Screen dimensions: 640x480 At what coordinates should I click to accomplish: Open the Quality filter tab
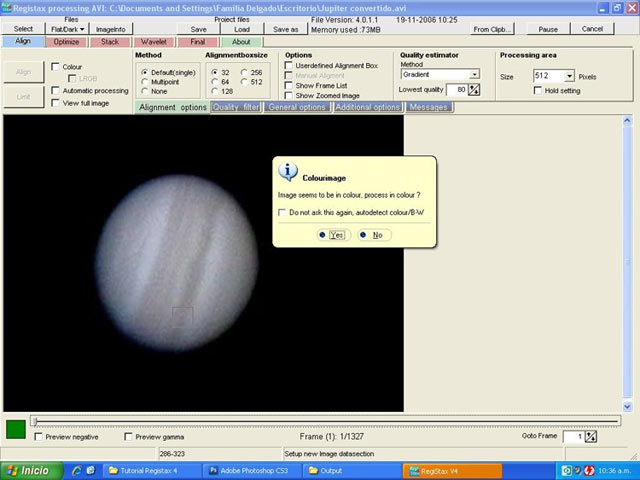[x=237, y=107]
